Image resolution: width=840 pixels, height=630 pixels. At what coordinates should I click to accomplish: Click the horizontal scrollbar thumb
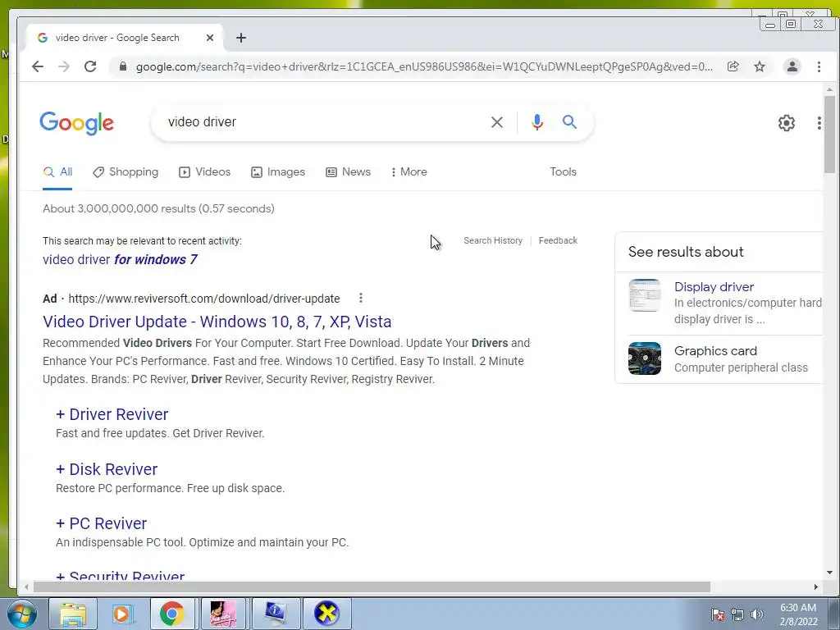tap(372, 587)
